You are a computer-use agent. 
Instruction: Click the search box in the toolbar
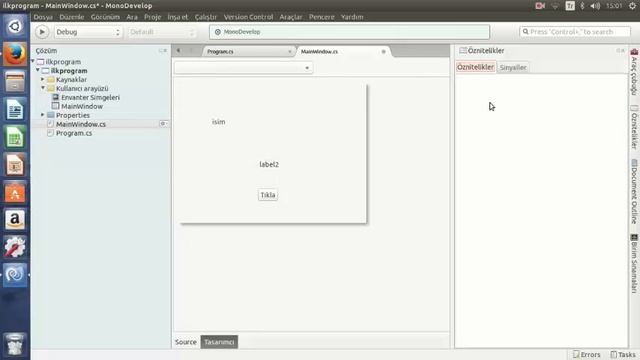click(x=575, y=32)
